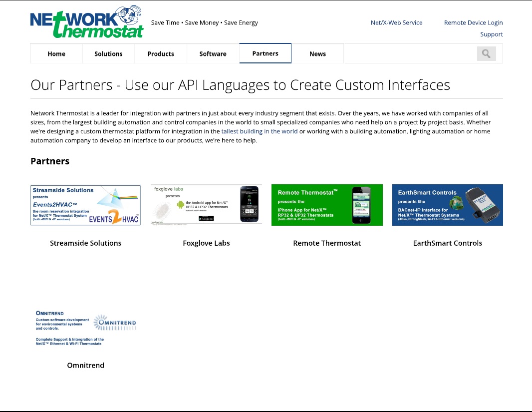This screenshot has height=412, width=532.
Task: Follow the tallest building in the world link
Action: pyautogui.click(x=260, y=131)
